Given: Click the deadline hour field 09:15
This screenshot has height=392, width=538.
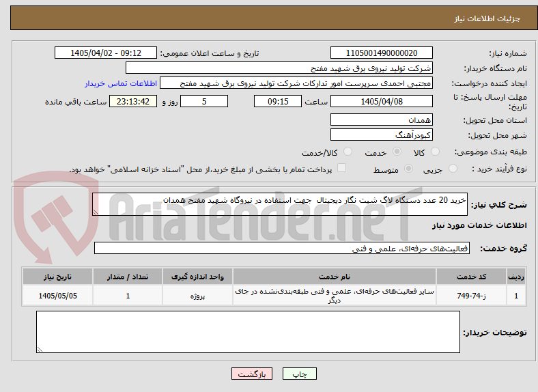Looking at the screenshot, I should coord(278,102).
